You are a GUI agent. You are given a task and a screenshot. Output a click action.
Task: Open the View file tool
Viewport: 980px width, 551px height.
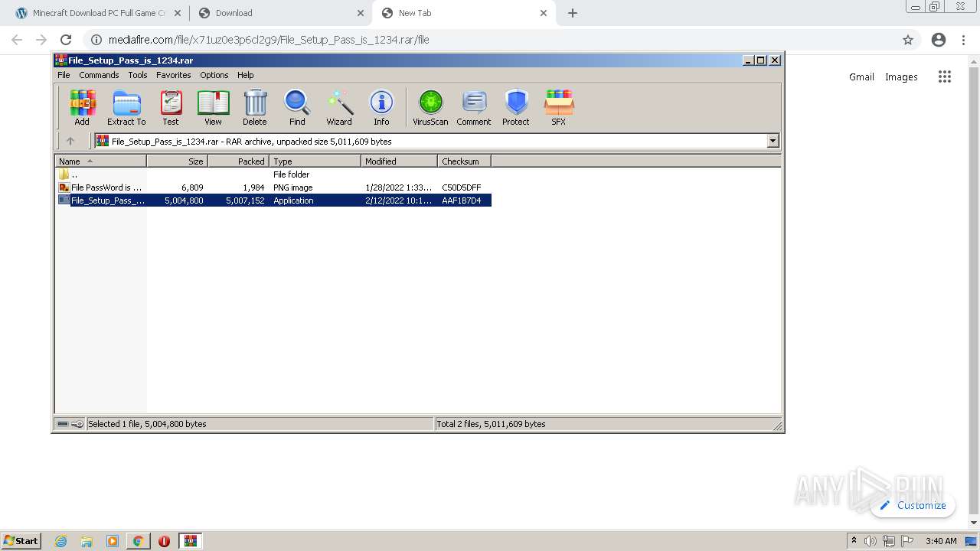tap(213, 107)
